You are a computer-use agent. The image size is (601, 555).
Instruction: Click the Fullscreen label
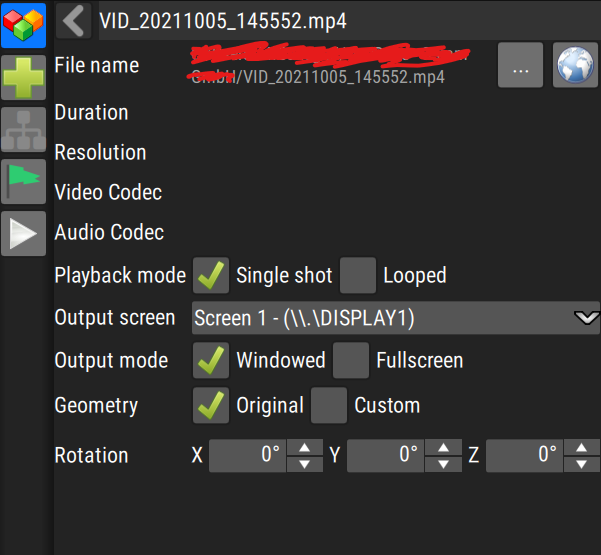pos(420,360)
